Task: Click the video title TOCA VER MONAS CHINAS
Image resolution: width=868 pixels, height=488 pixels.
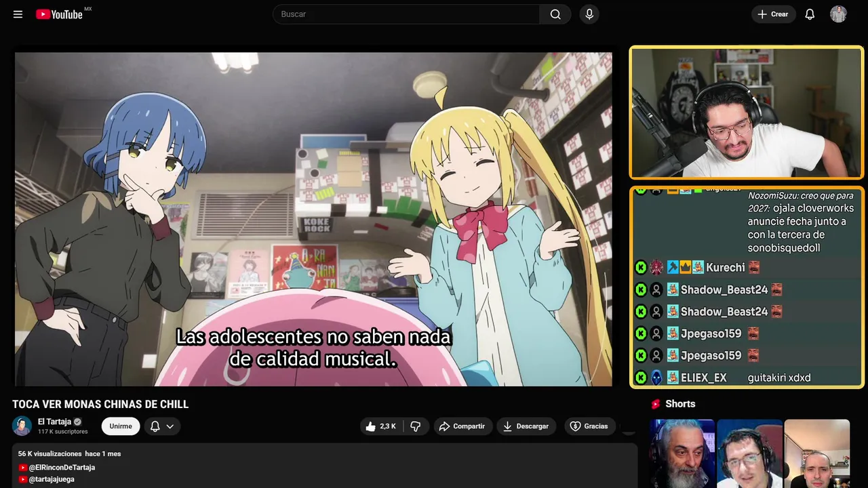Action: coord(100,405)
